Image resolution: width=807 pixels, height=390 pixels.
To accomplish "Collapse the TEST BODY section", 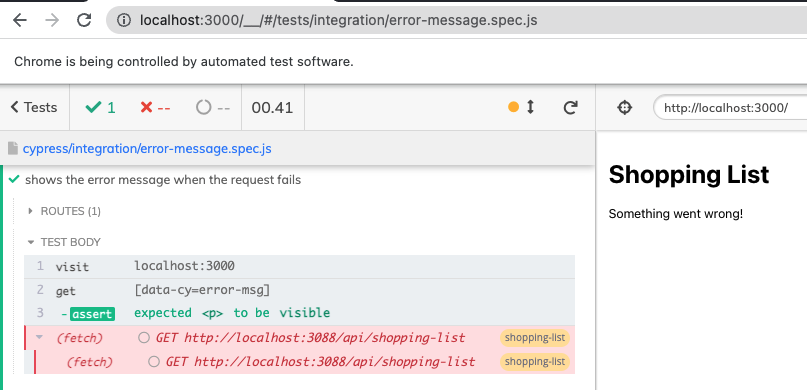I will pyautogui.click(x=64, y=242).
